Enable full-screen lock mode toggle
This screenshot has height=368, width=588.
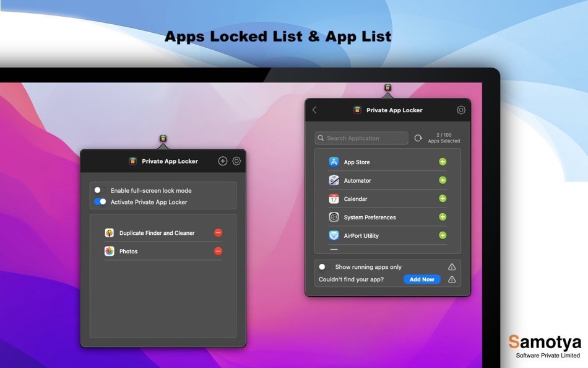(x=100, y=190)
